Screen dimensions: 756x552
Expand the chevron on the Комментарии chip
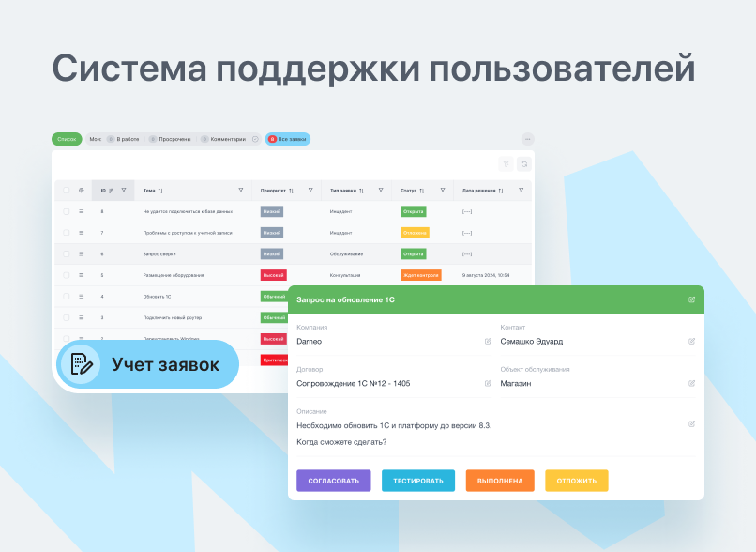pos(253,139)
